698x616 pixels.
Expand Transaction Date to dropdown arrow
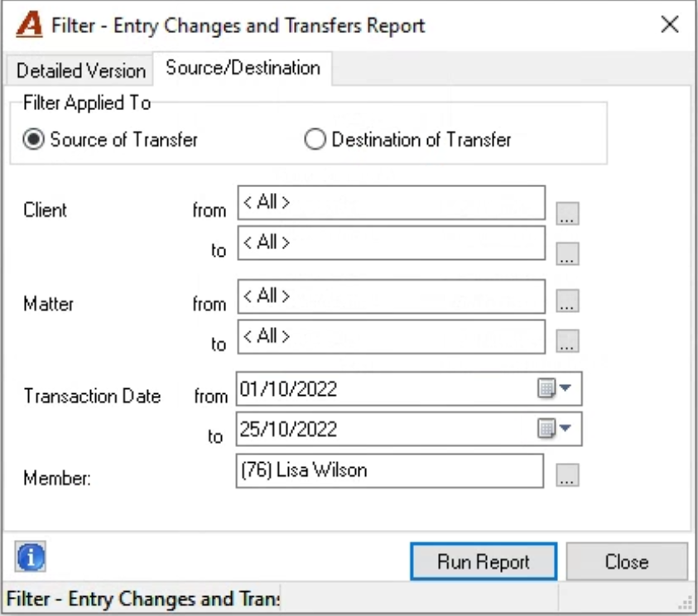pos(566,428)
